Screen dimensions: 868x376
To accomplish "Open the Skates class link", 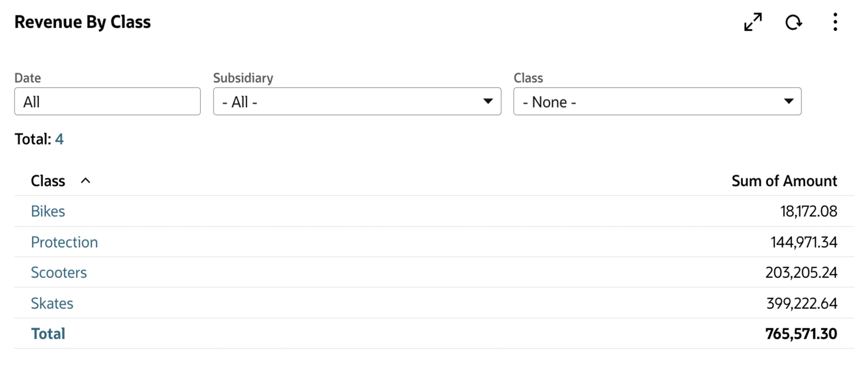I will (x=52, y=303).
